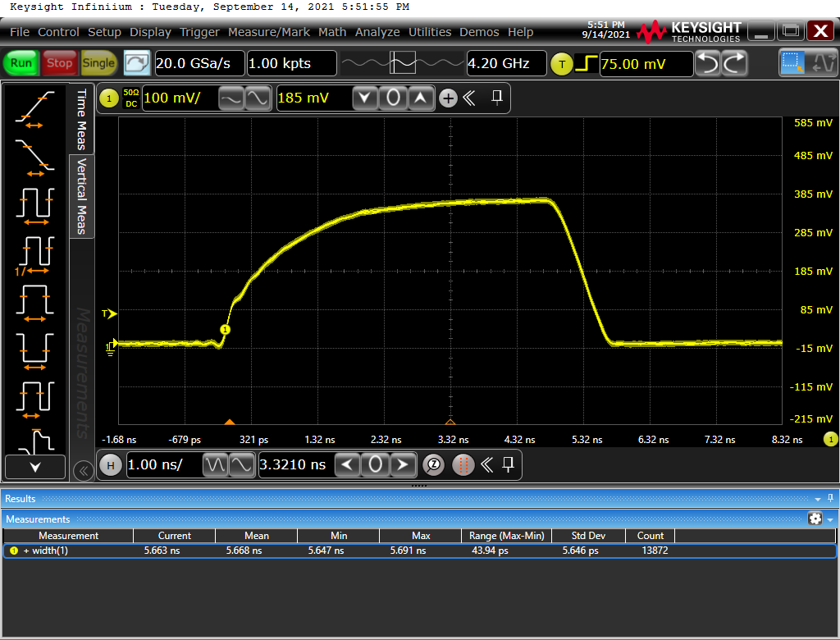Click the horizontal zoom magnifier icon
Viewport: 840px width, 640px height.
pos(434,465)
